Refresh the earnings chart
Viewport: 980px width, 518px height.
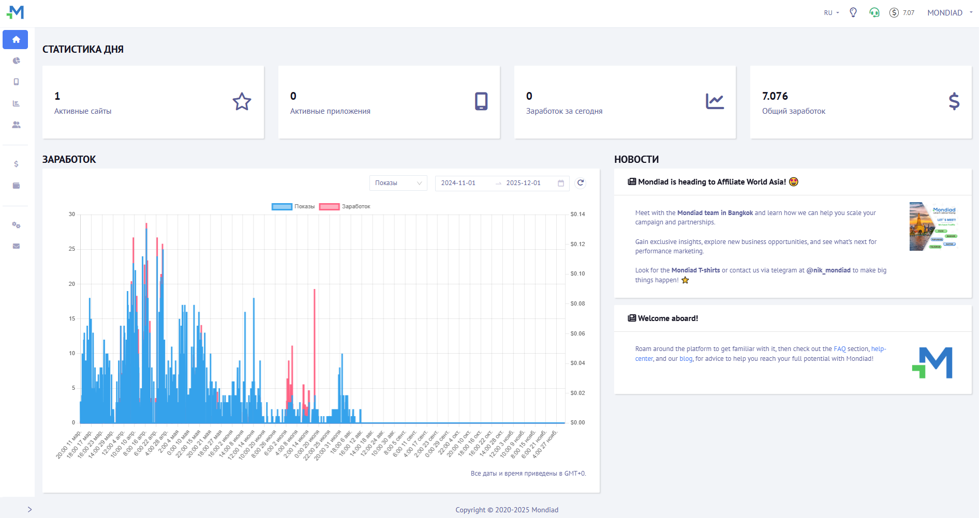click(581, 182)
